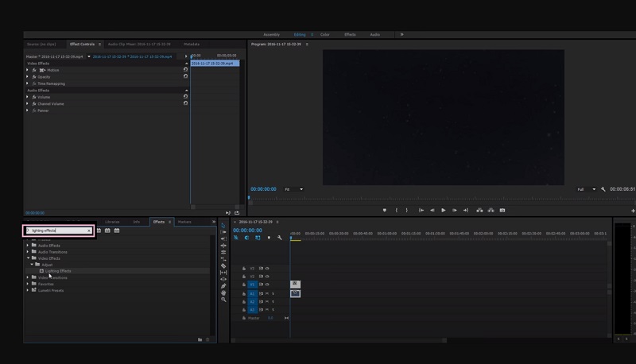The image size is (636, 364).
Task: Click the Extract button in Program Monitor
Action: (491, 211)
